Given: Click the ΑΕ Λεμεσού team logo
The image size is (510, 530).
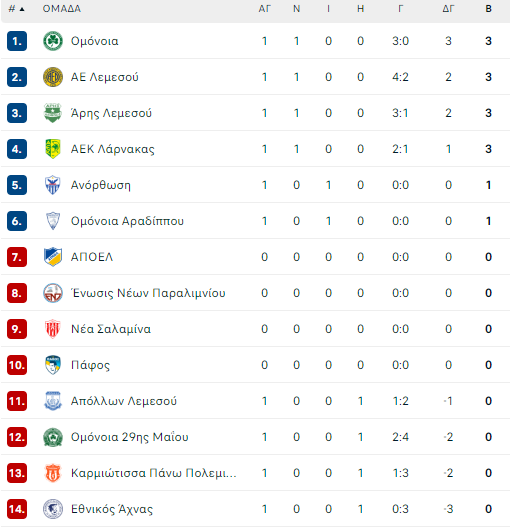Looking at the screenshot, I should (53, 77).
